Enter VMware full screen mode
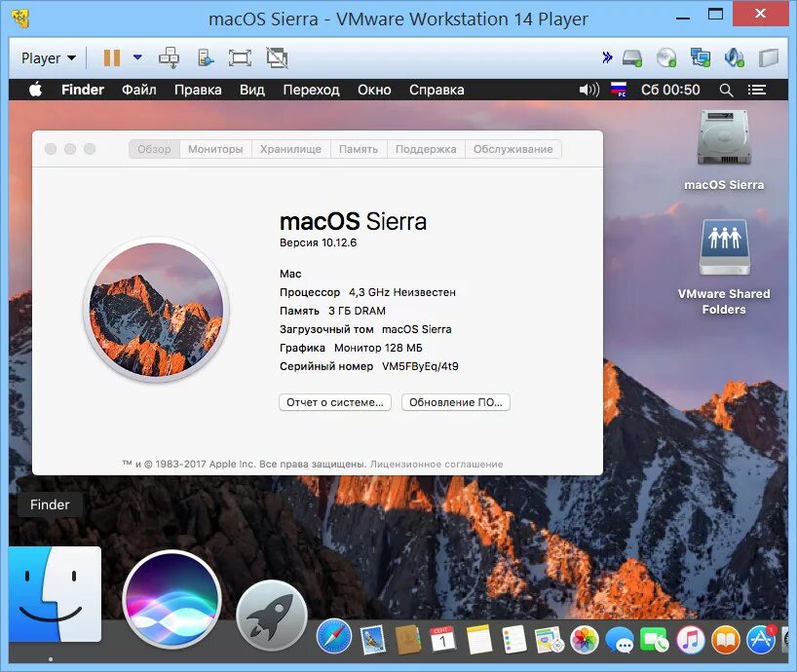Viewport: 797px width, 672px height. coord(240,57)
